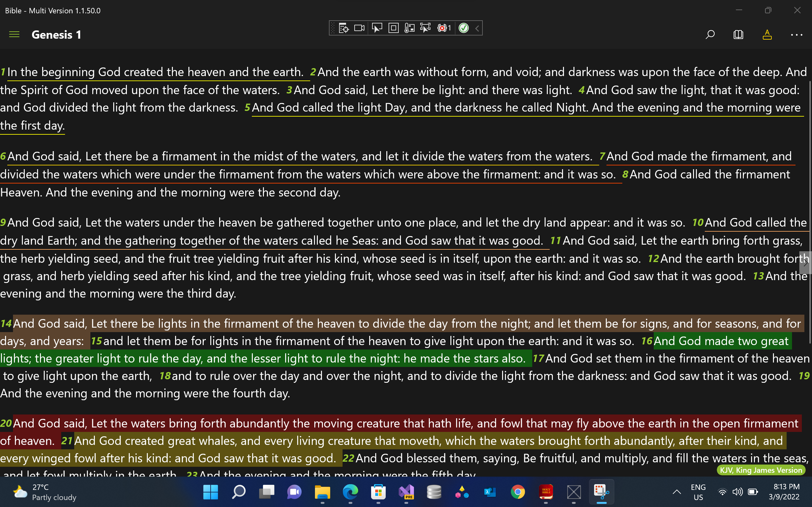The width and height of the screenshot is (812, 507).
Task: Click the right-edge next chapter arrow
Action: pyautogui.click(x=806, y=263)
